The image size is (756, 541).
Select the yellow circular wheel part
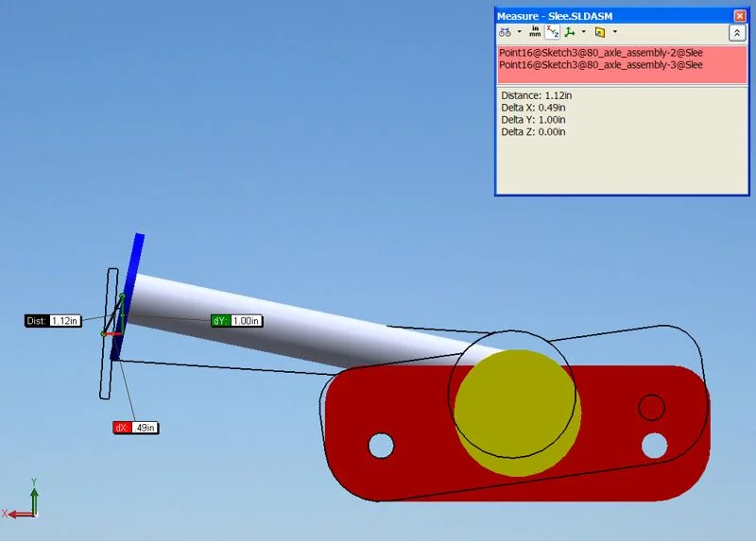click(x=517, y=411)
